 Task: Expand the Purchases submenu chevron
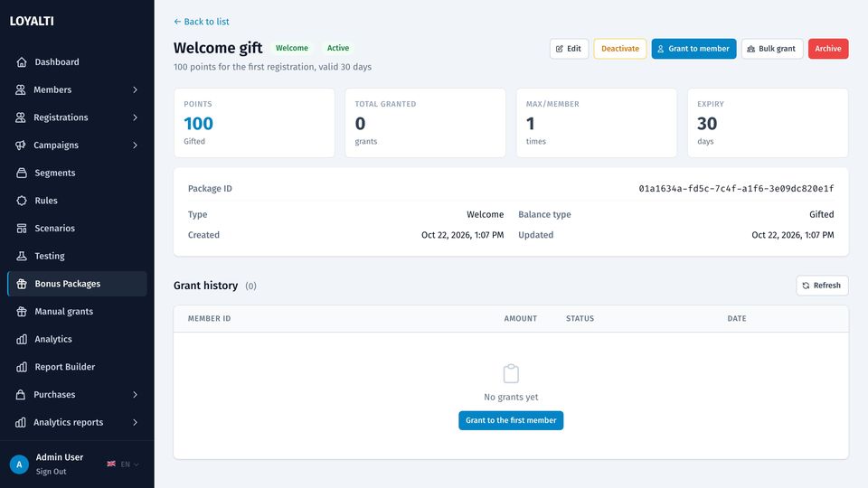point(135,395)
